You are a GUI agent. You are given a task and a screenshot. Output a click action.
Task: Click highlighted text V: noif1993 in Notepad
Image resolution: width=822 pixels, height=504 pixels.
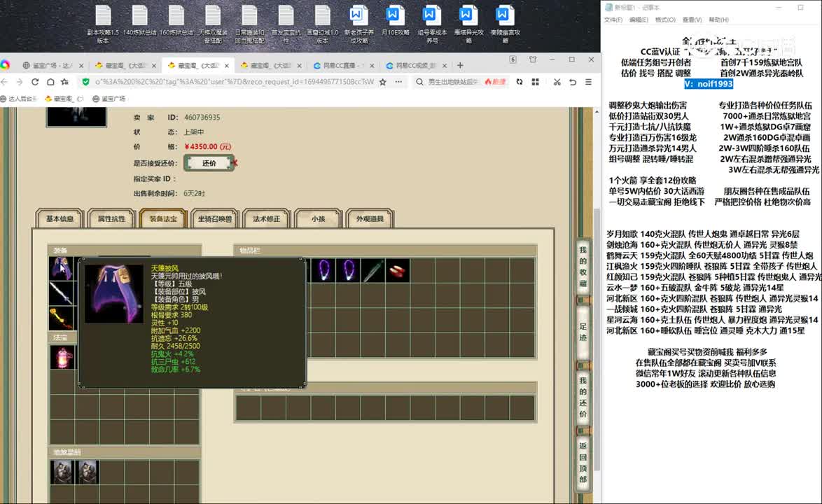point(709,84)
